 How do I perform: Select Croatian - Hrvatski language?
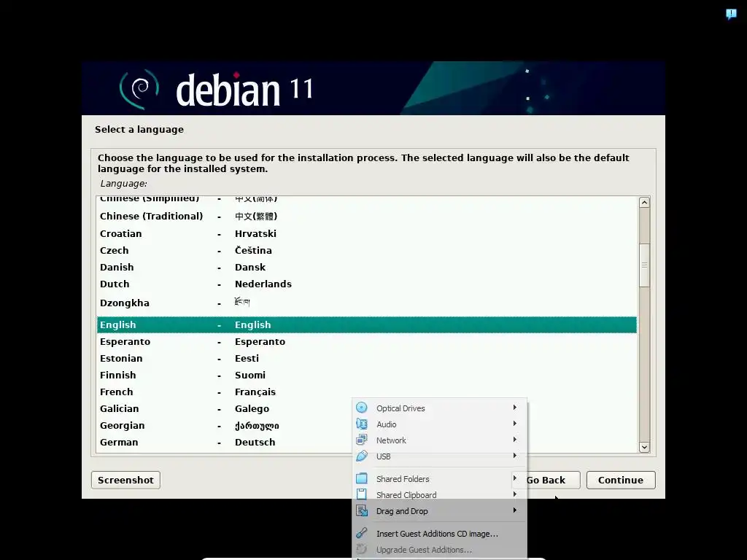coord(367,234)
